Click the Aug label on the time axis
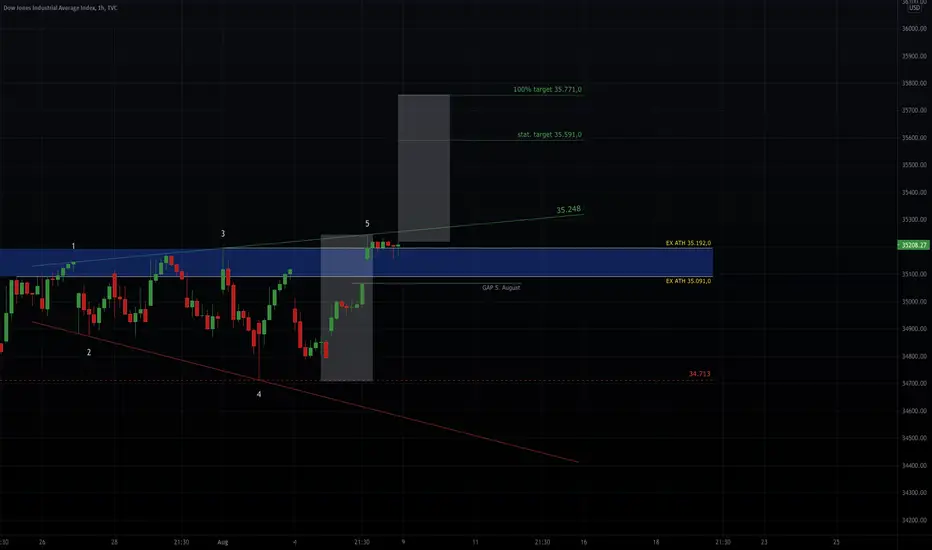The height and width of the screenshot is (550, 932). click(x=223, y=542)
